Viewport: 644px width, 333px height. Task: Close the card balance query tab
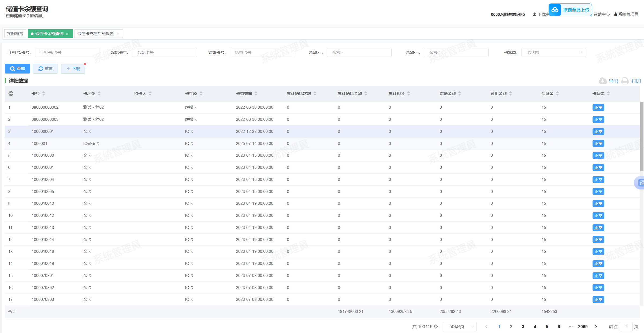pyautogui.click(x=67, y=34)
